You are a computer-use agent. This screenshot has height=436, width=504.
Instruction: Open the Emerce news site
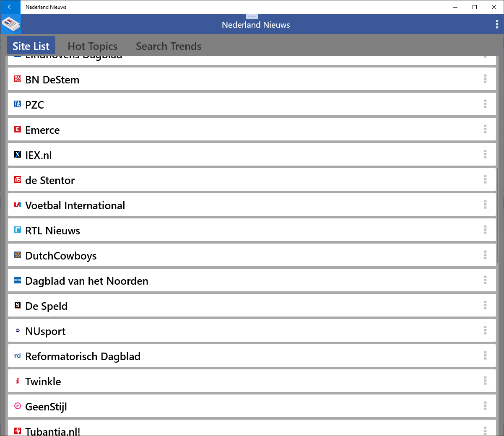(x=252, y=129)
